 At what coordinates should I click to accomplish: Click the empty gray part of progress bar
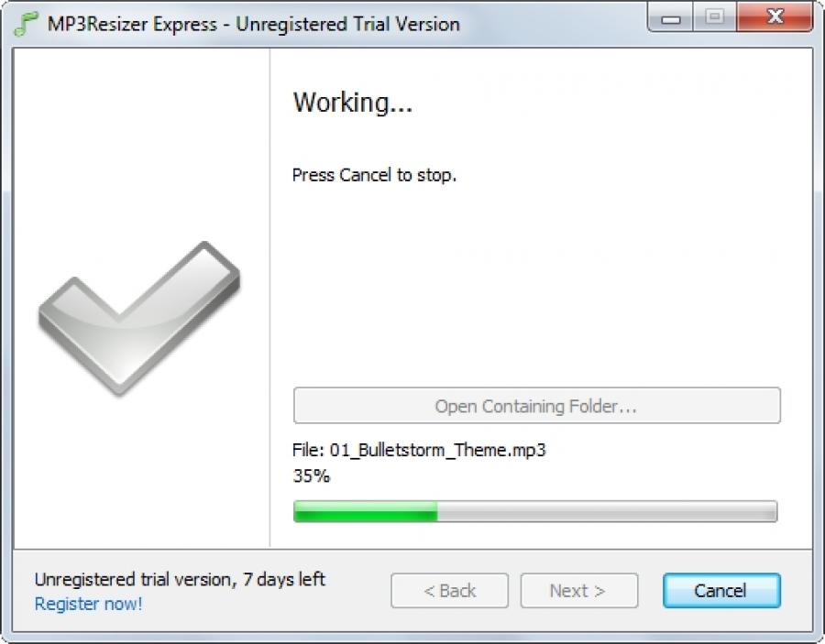pos(607,511)
